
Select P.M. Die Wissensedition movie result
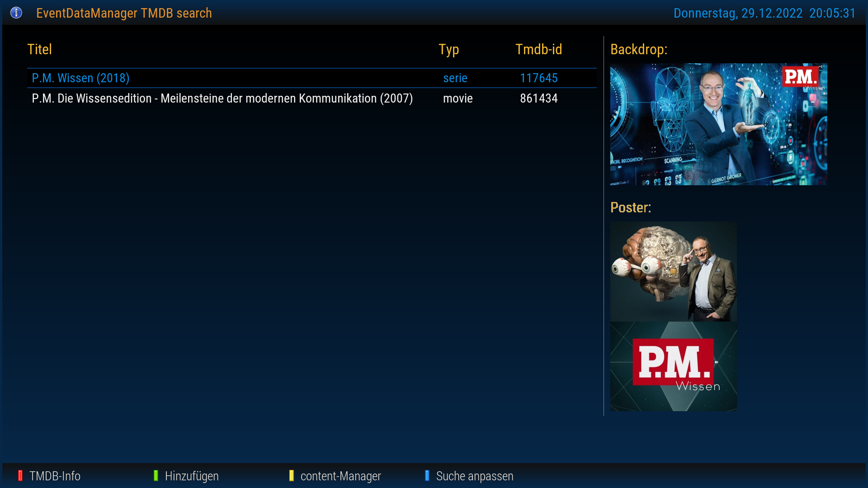[x=222, y=99]
